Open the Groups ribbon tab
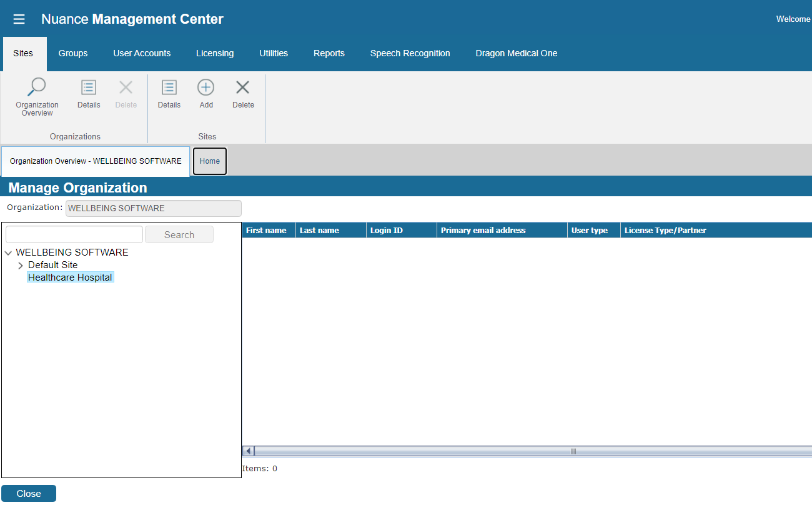The image size is (812, 525). (x=73, y=53)
